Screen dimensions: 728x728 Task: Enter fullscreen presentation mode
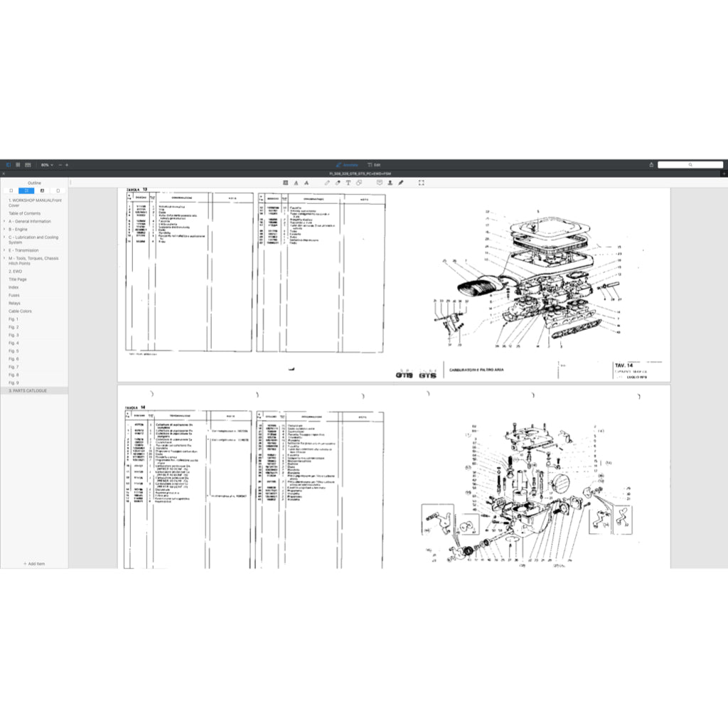(421, 183)
